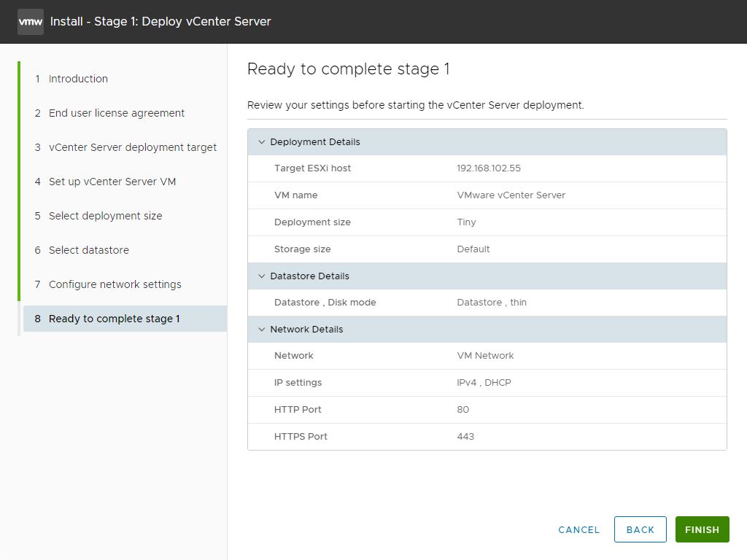The width and height of the screenshot is (747, 560).
Task: Select step 8 Ready to complete stage 1
Action: coord(125,319)
